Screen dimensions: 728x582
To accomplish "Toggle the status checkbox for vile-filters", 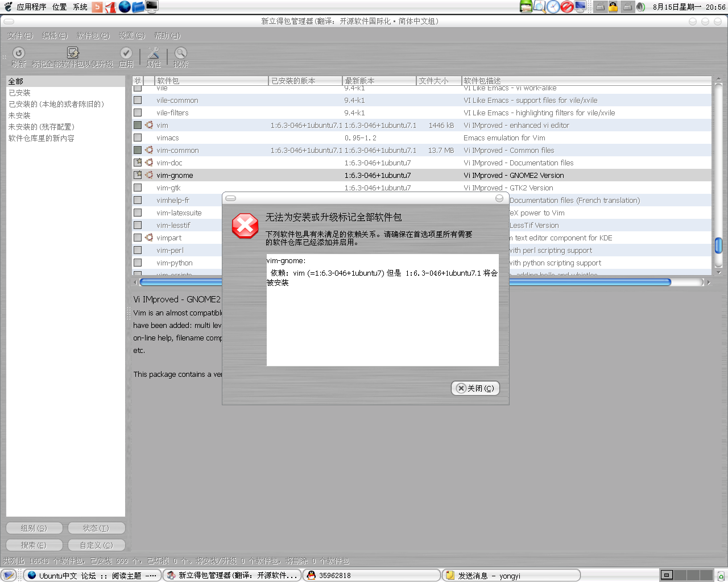I will tap(138, 113).
